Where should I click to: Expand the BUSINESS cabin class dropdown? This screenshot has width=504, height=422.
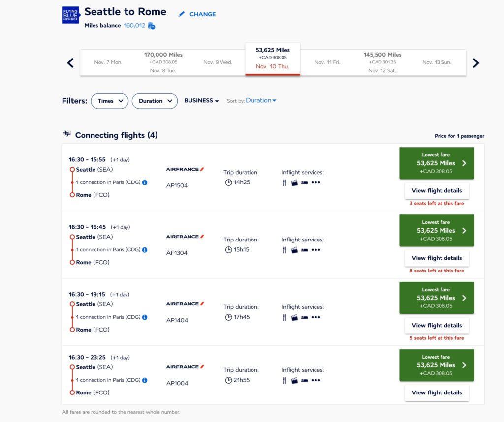click(201, 100)
